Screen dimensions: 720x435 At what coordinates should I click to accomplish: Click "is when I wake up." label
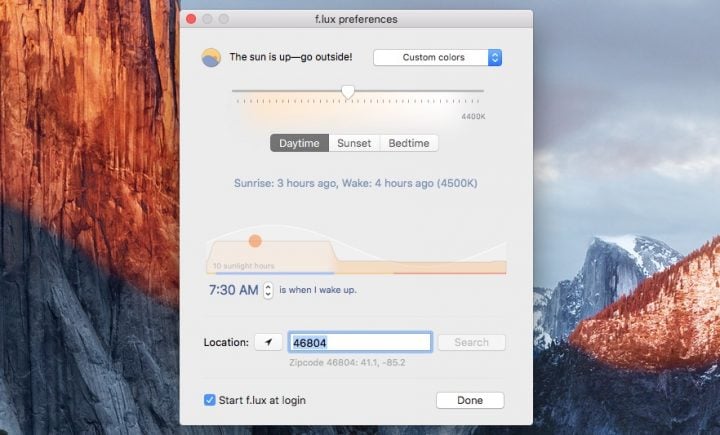click(318, 290)
